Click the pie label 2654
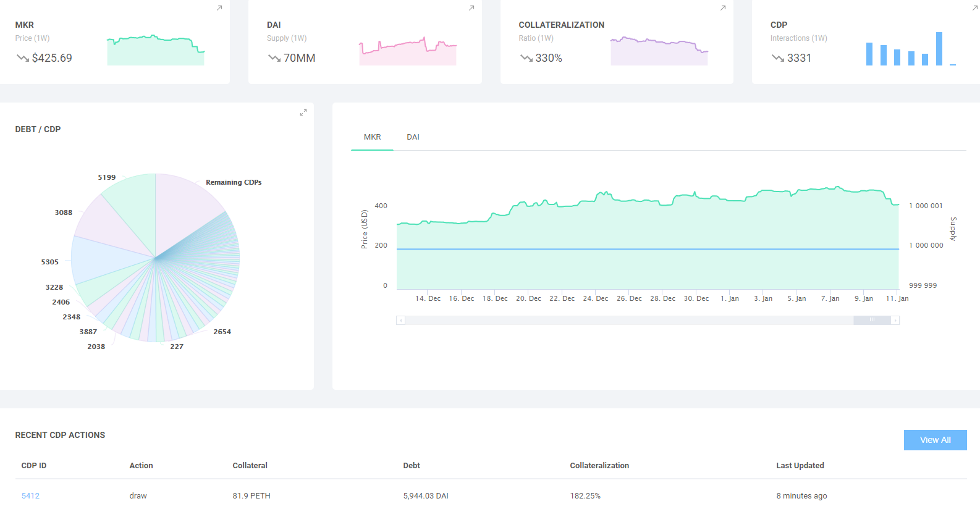The width and height of the screenshot is (980, 509). click(222, 332)
